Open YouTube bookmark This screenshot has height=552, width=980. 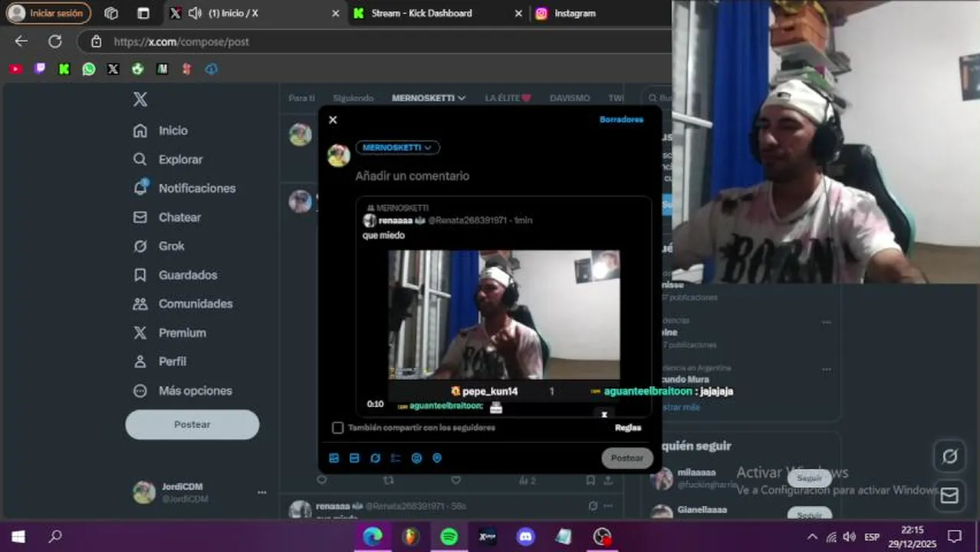click(15, 69)
